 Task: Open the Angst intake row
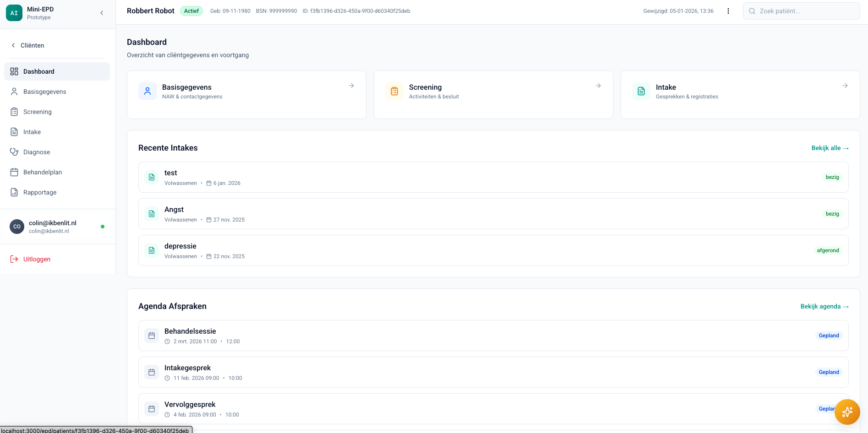(493, 214)
